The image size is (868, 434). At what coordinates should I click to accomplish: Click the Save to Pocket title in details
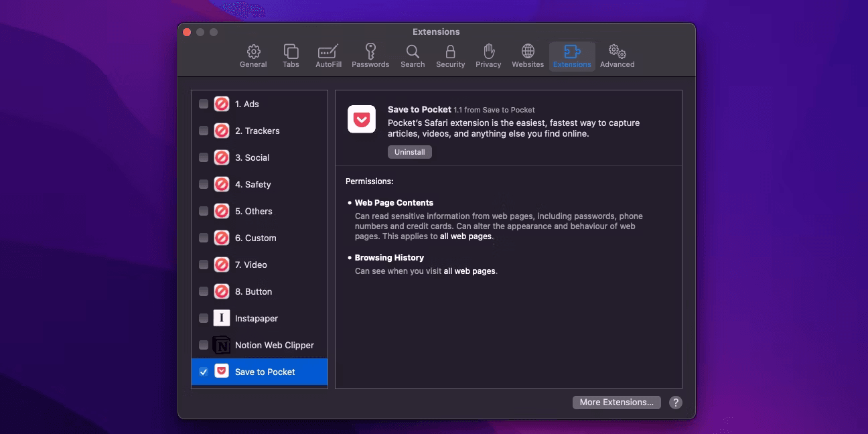(x=419, y=109)
